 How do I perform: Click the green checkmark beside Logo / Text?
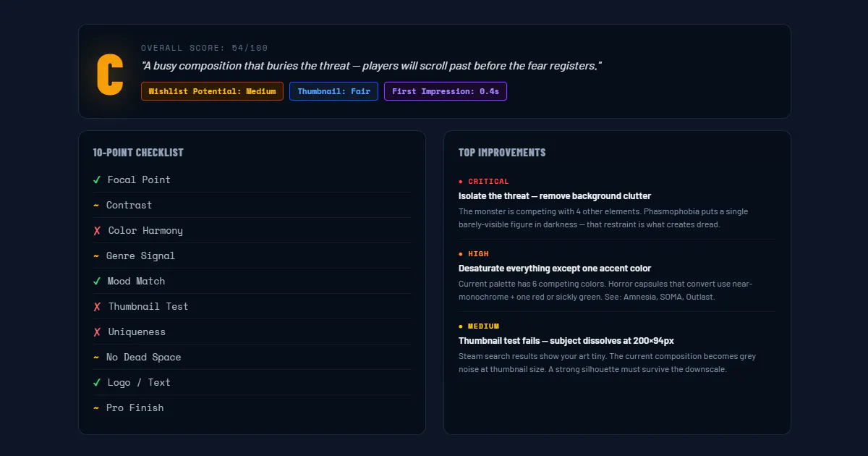(x=97, y=382)
